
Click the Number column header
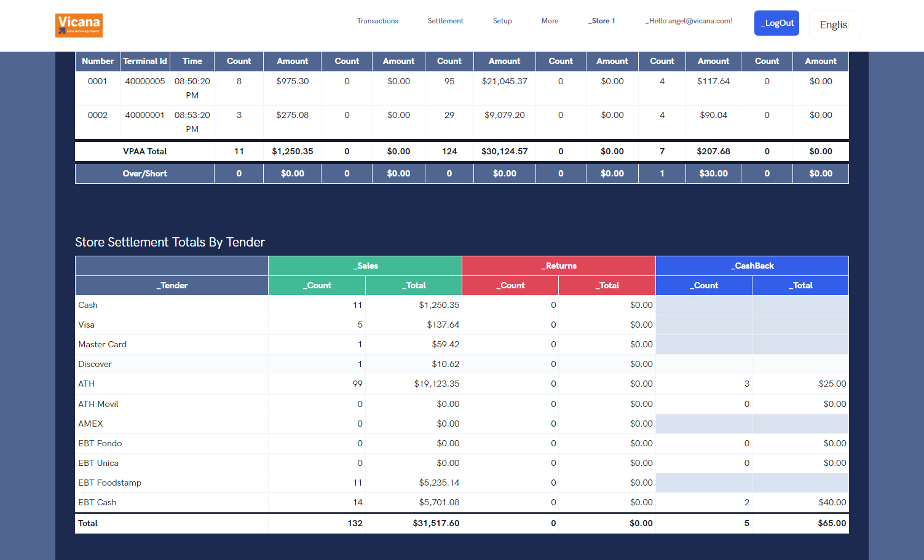(98, 61)
